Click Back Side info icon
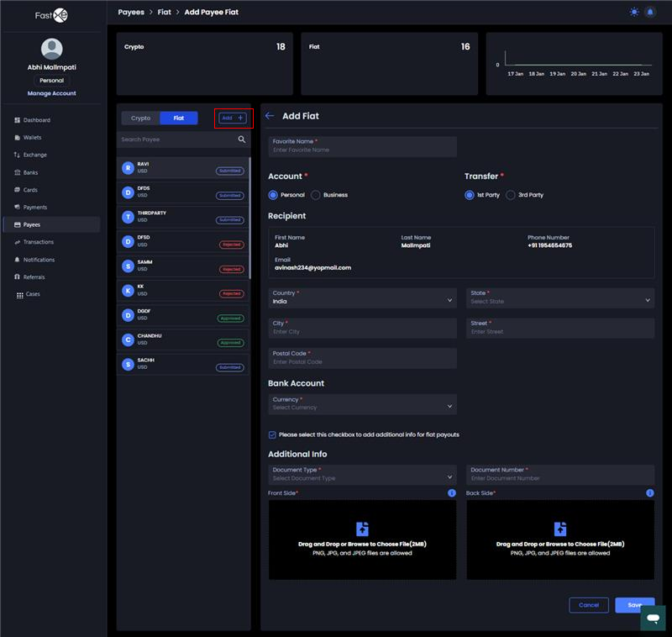This screenshot has height=637, width=672. point(649,493)
